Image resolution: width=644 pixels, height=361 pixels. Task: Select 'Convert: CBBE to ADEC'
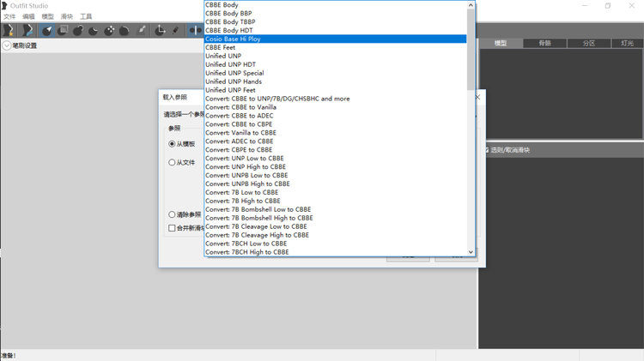pos(336,116)
